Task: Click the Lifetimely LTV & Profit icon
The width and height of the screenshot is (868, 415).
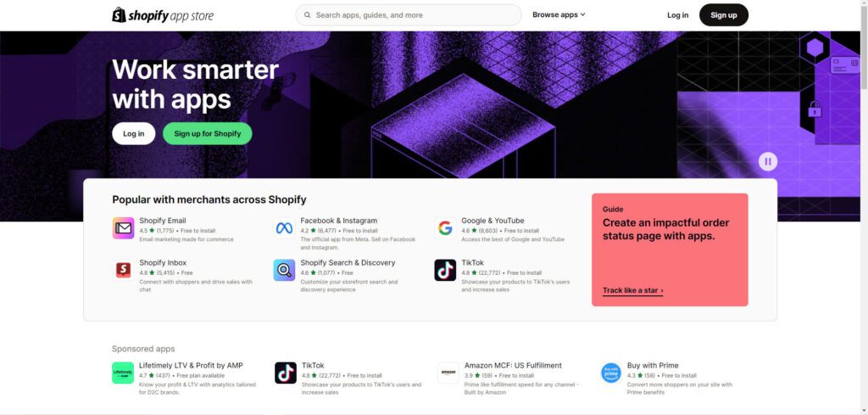Action: click(x=123, y=373)
